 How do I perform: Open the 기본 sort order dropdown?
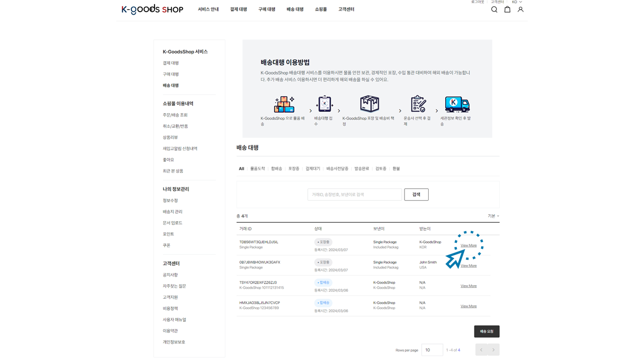[493, 216]
